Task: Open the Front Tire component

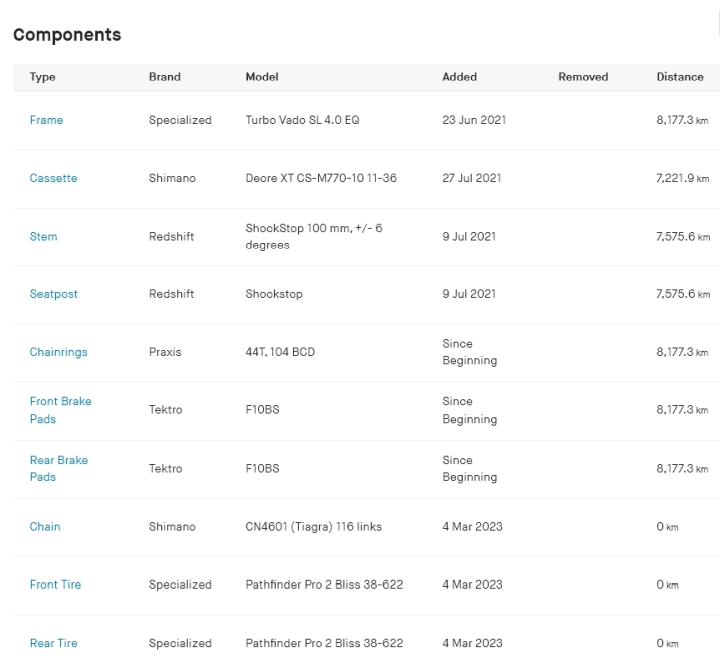Action: [x=55, y=585]
